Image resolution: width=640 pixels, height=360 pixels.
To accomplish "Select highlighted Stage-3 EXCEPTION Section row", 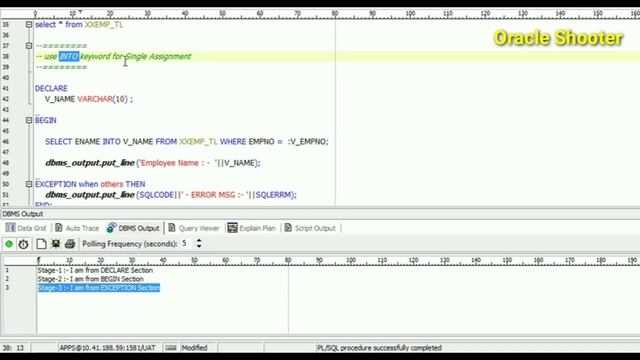I will tap(98, 288).
